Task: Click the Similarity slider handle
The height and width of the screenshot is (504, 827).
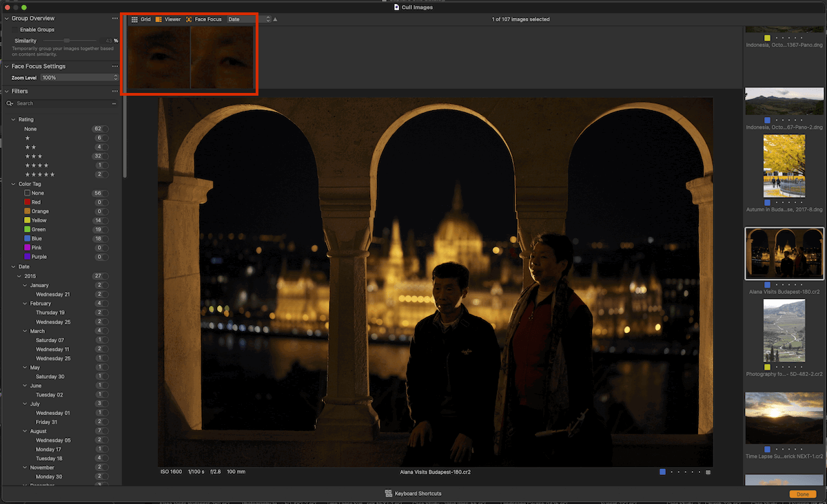Action: tap(67, 40)
